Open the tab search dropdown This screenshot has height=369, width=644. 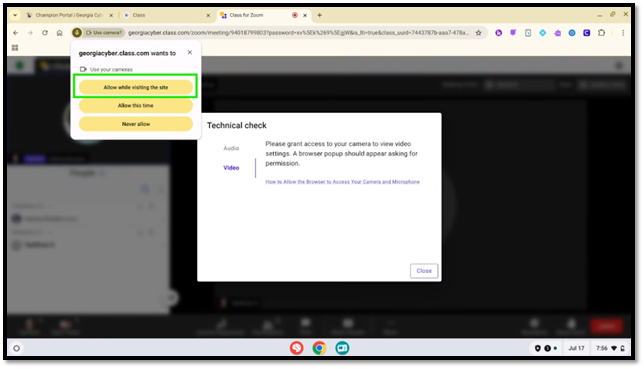point(15,15)
